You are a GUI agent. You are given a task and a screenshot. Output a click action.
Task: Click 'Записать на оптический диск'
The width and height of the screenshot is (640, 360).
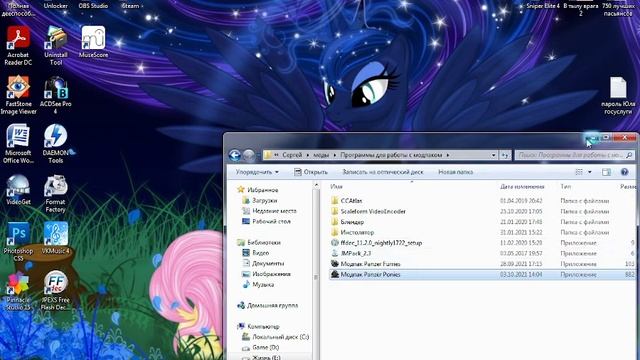[x=382, y=172]
